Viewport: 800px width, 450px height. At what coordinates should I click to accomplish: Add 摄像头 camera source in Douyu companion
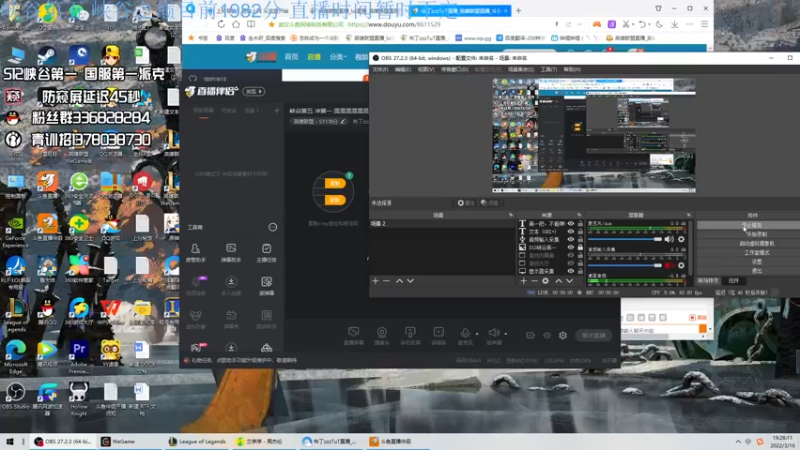382,336
